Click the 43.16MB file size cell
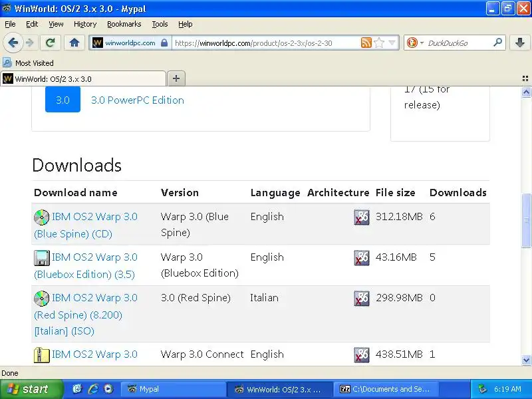532x399 pixels. (396, 257)
